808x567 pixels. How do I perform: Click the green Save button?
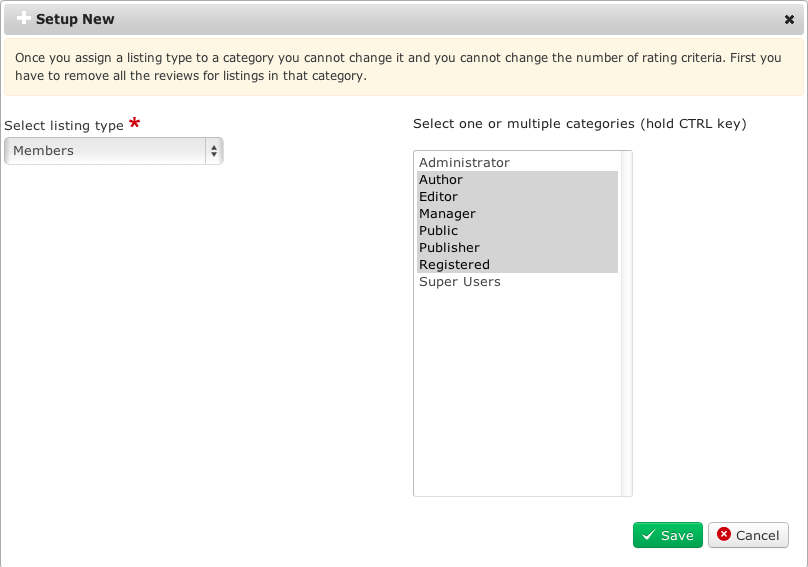pyautogui.click(x=667, y=535)
